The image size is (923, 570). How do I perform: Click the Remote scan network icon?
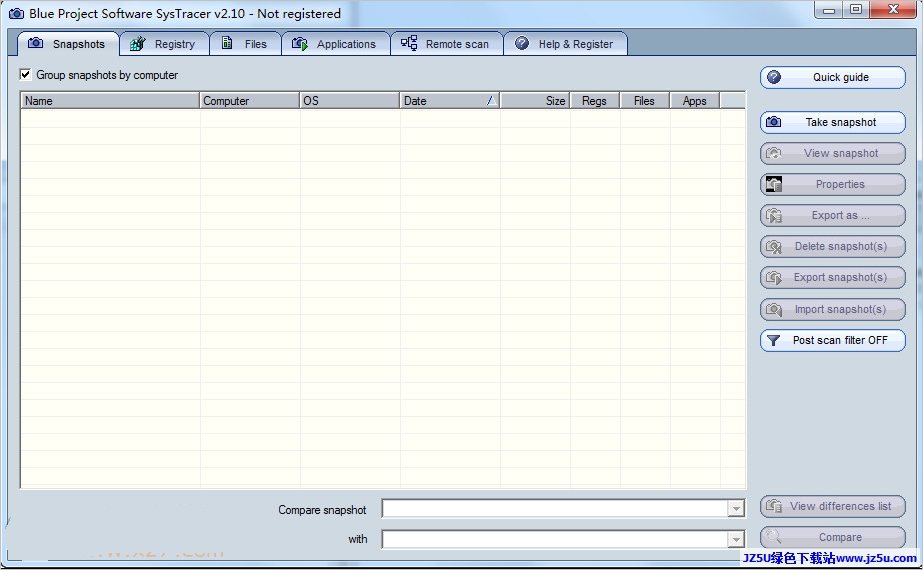(409, 43)
